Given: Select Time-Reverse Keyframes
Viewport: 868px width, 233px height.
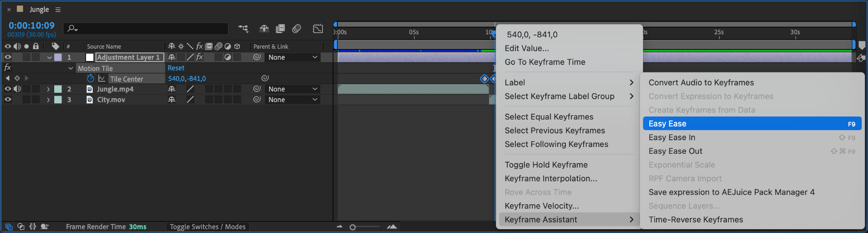Looking at the screenshot, I should click(x=696, y=219).
